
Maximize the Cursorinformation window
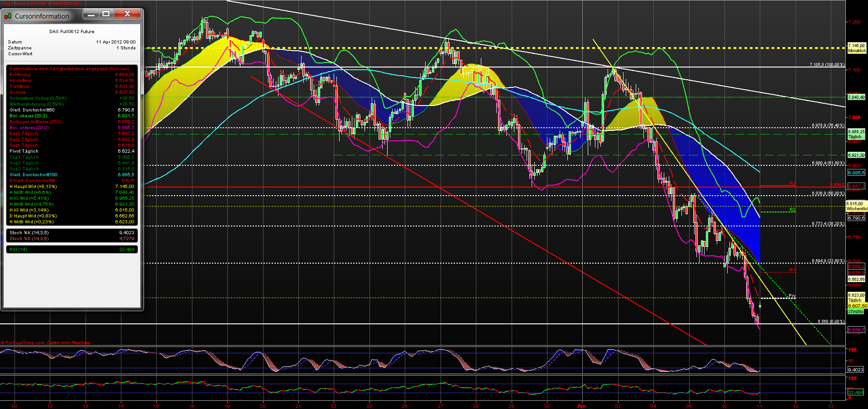pos(106,14)
